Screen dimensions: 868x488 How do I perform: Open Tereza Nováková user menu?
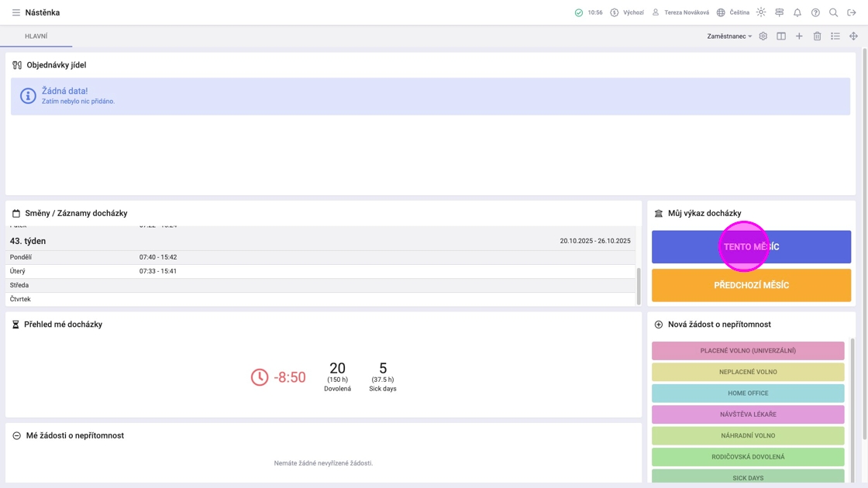click(680, 12)
